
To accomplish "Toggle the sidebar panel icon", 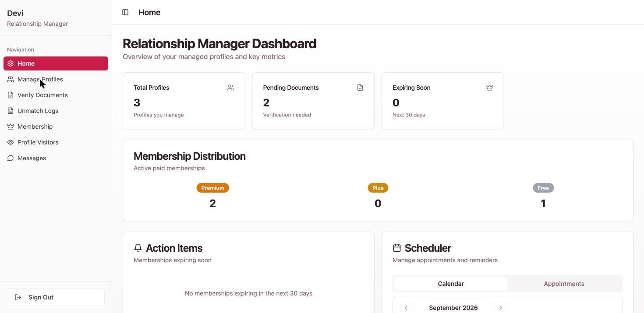I will coord(125,12).
